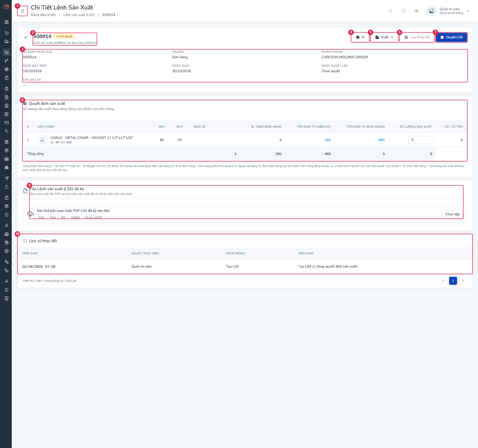Open the package-plus sidebar icon
The image size is (478, 448).
click(7, 142)
